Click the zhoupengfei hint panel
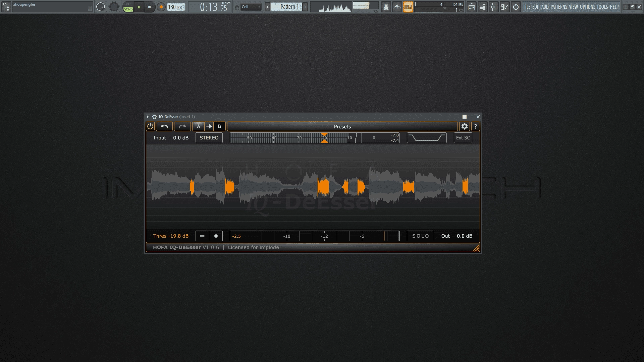This screenshot has width=644, height=362. pos(52,7)
